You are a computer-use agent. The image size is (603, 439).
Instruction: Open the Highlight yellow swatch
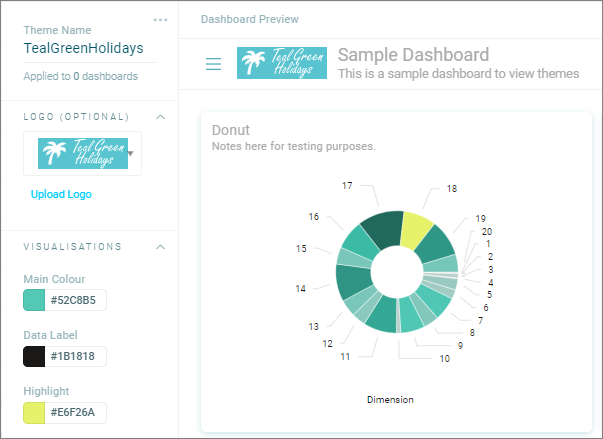(x=34, y=412)
